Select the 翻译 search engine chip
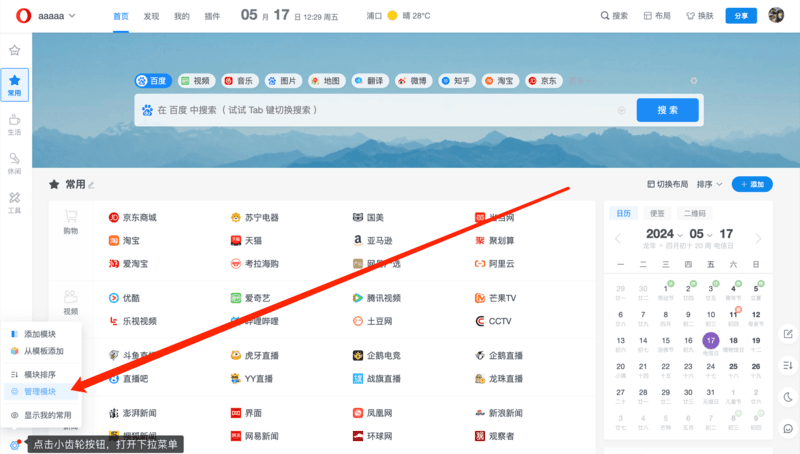Screen dimensions: 800x454 370,81
